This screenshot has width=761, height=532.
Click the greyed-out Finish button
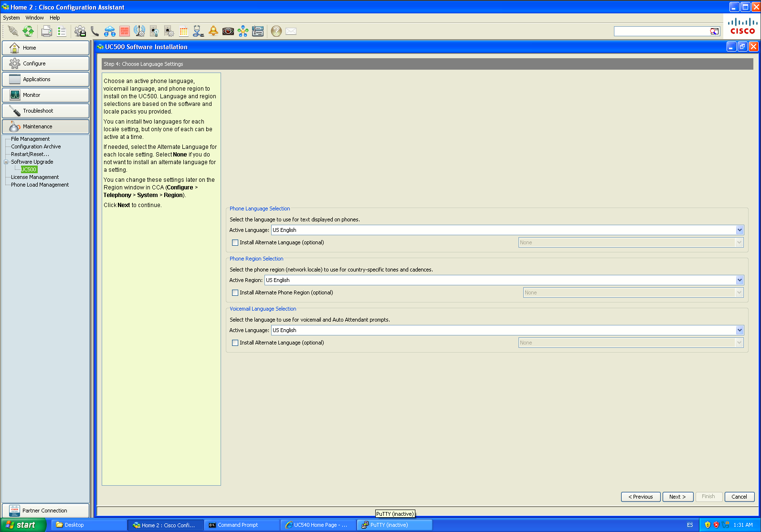708,497
